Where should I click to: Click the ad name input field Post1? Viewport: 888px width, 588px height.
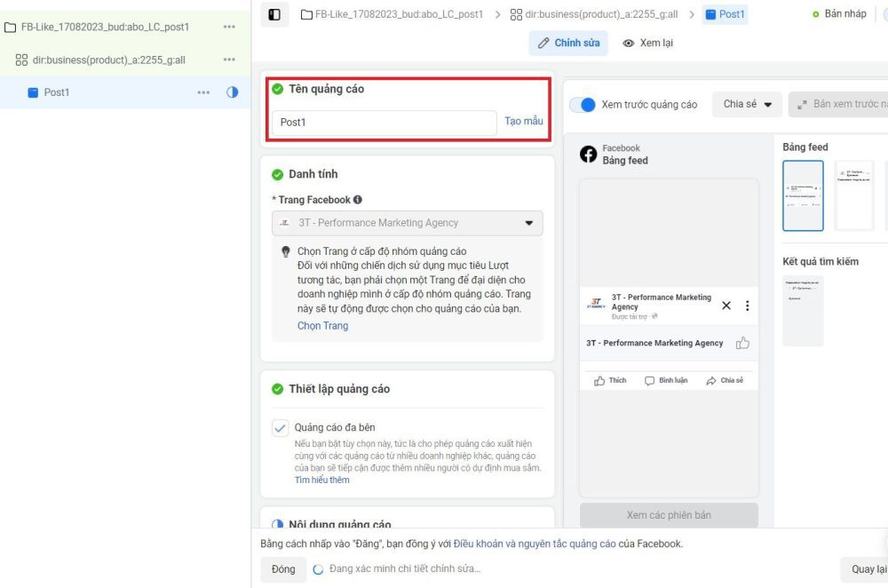click(384, 123)
